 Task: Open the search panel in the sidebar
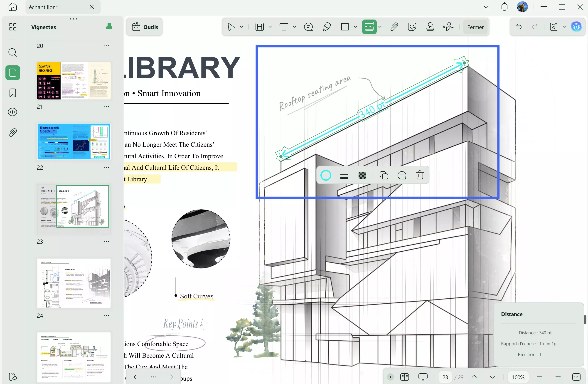(x=12, y=52)
